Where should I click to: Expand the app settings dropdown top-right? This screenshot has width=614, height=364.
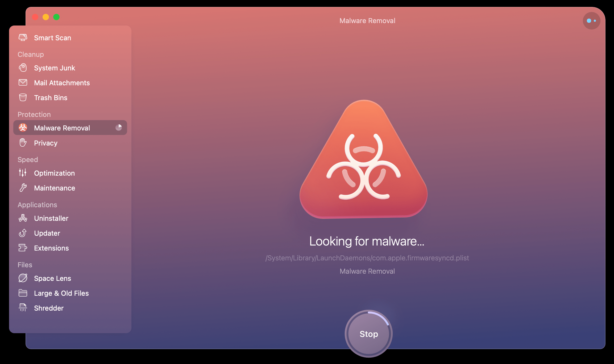pyautogui.click(x=591, y=20)
